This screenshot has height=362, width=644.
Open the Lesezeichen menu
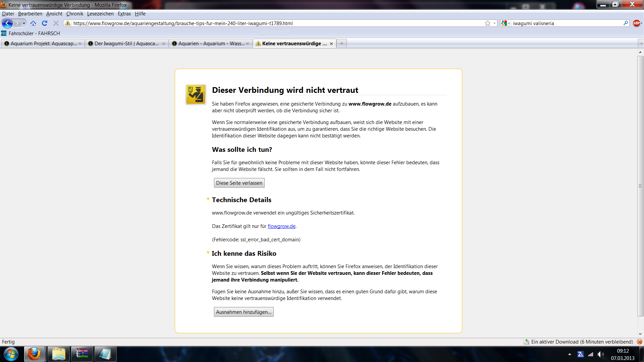[x=100, y=14]
